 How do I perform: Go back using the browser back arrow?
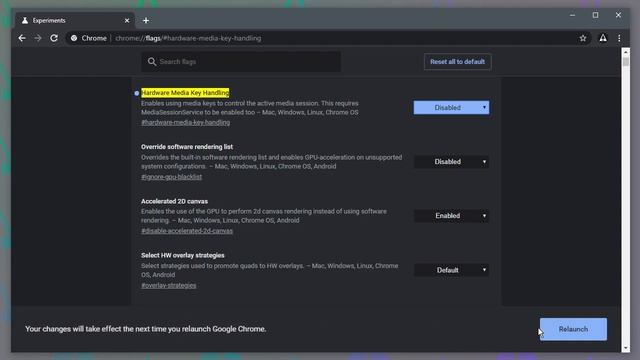[22, 38]
